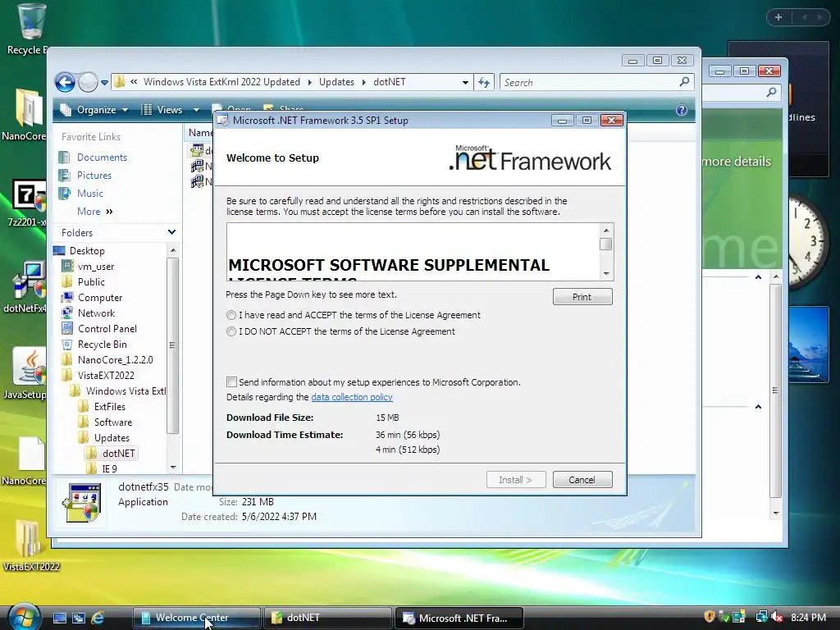Switch to Microsoft .NET Fra... taskbar button
This screenshot has height=630, width=840.
click(x=459, y=618)
